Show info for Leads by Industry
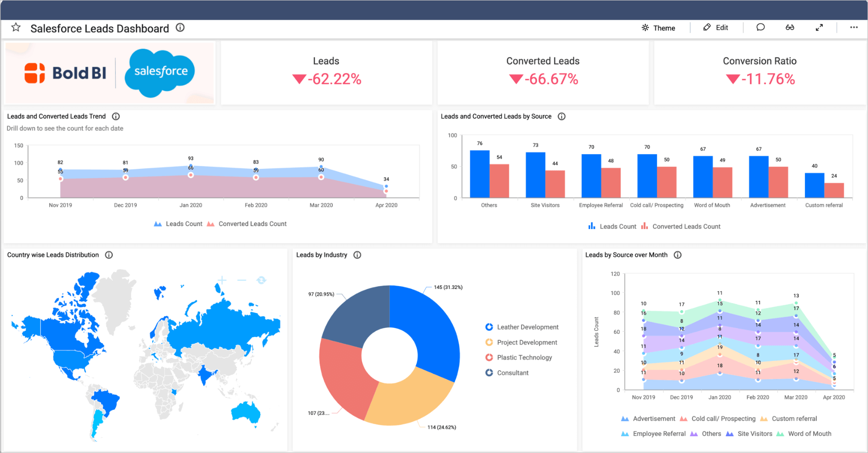The image size is (868, 453). [357, 255]
